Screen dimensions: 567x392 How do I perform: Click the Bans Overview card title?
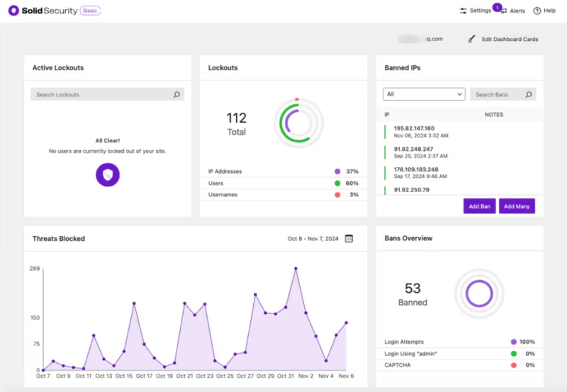[408, 238]
